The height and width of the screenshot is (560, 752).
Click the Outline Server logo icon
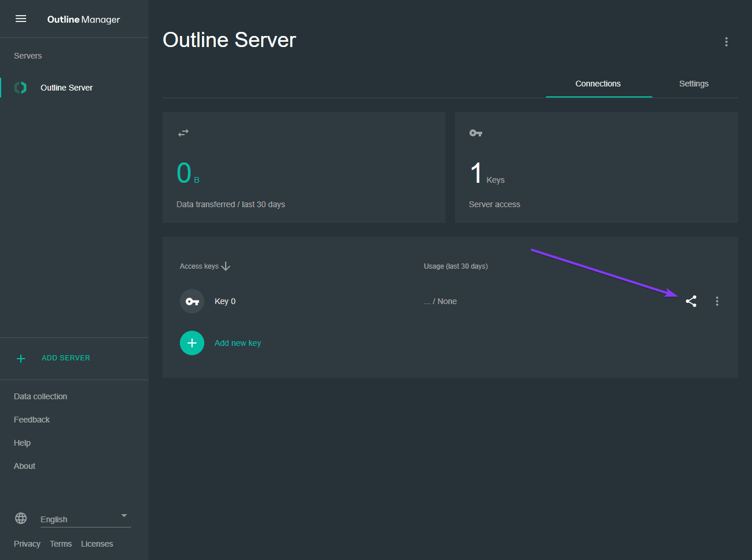click(x=21, y=88)
